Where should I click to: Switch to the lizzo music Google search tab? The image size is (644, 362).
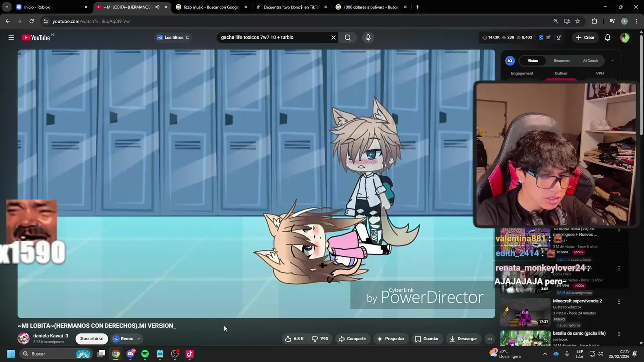[211, 7]
